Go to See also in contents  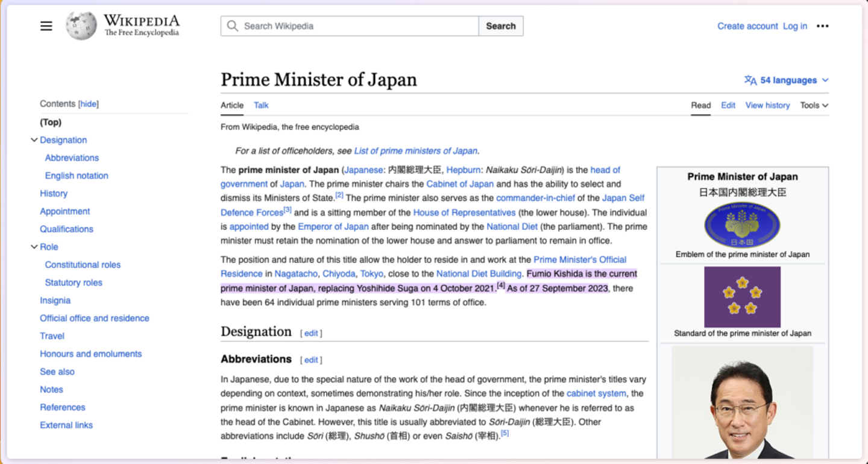(57, 371)
